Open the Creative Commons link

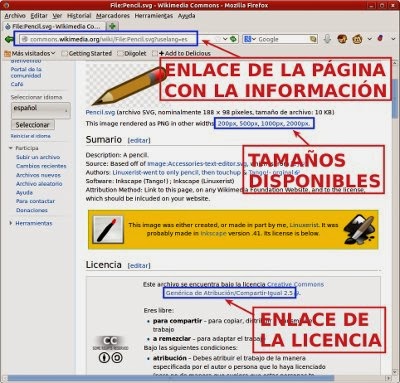pos(295,284)
